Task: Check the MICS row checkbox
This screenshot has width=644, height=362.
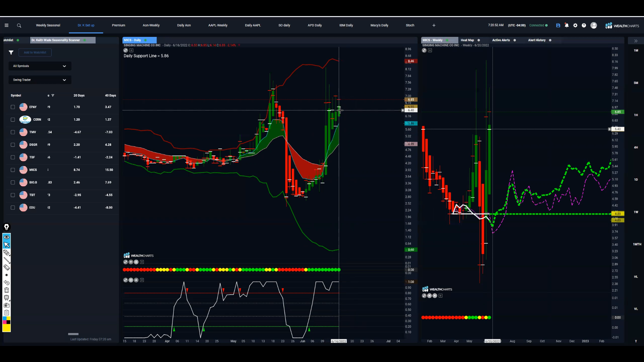Action: (x=13, y=170)
